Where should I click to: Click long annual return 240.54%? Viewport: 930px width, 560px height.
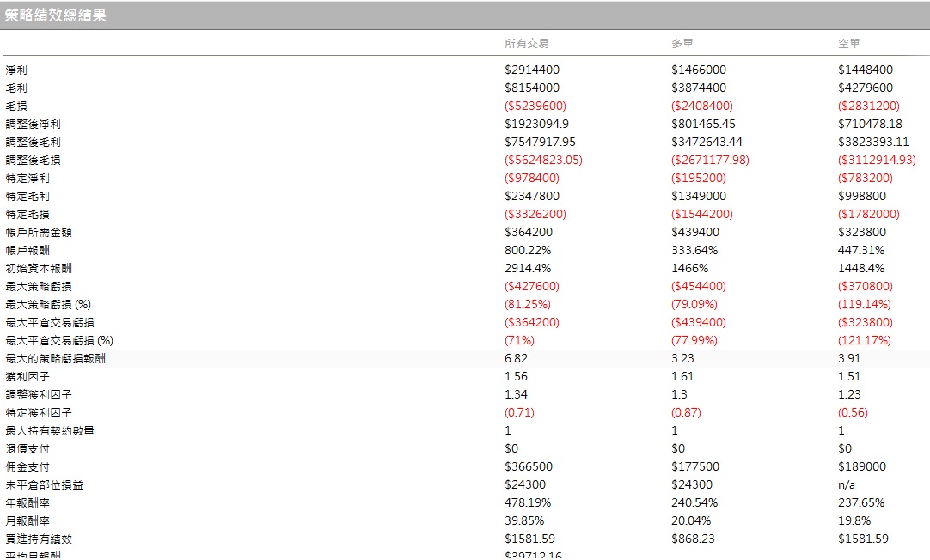point(694,503)
